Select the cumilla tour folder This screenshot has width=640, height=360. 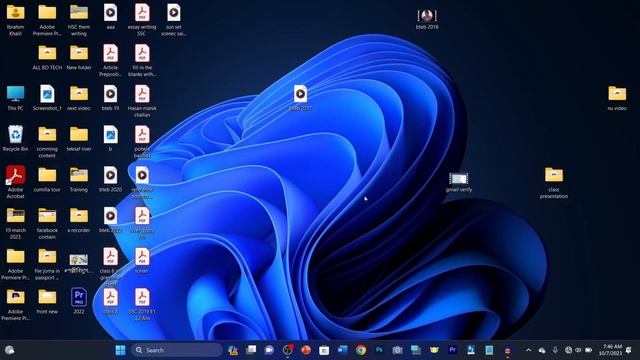[47, 179]
